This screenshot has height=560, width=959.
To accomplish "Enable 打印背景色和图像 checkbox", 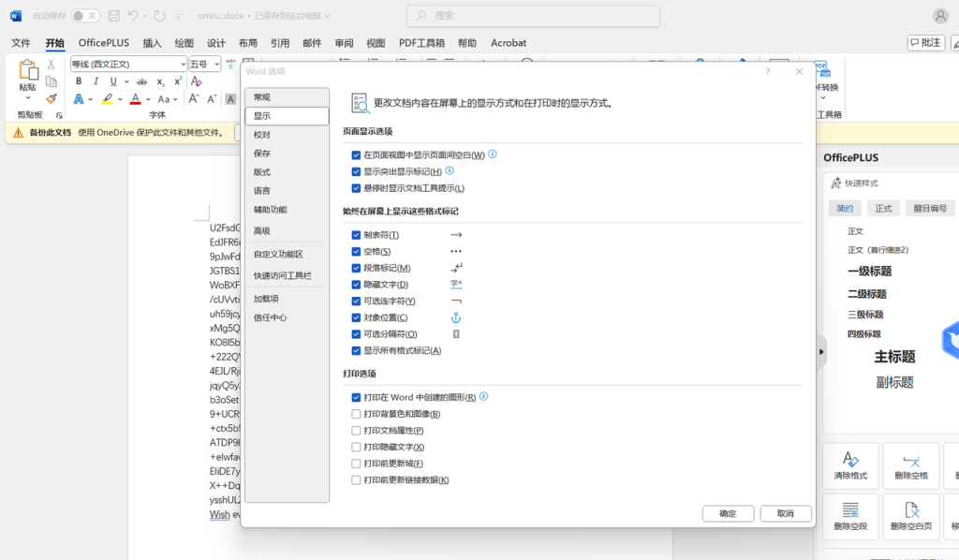I will (x=356, y=414).
